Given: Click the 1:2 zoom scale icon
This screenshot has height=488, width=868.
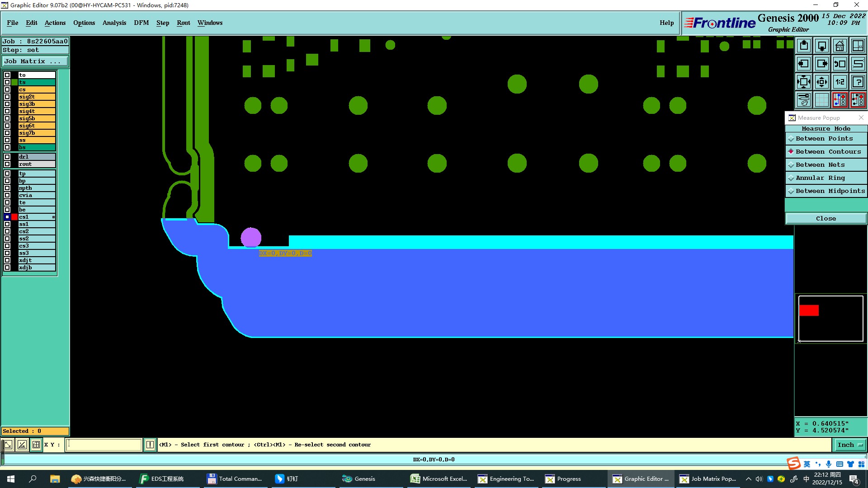Looking at the screenshot, I should [840, 82].
